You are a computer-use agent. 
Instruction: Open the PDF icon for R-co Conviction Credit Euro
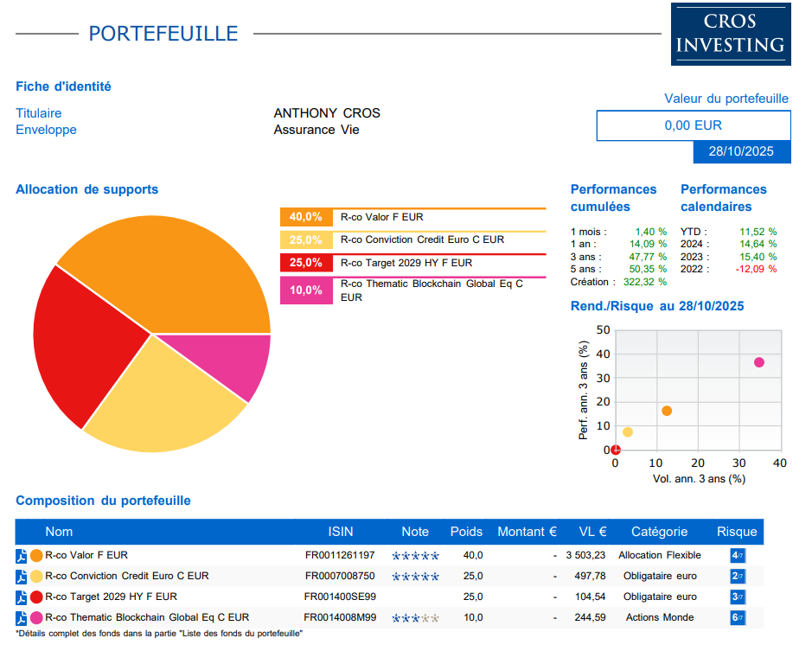[22, 577]
